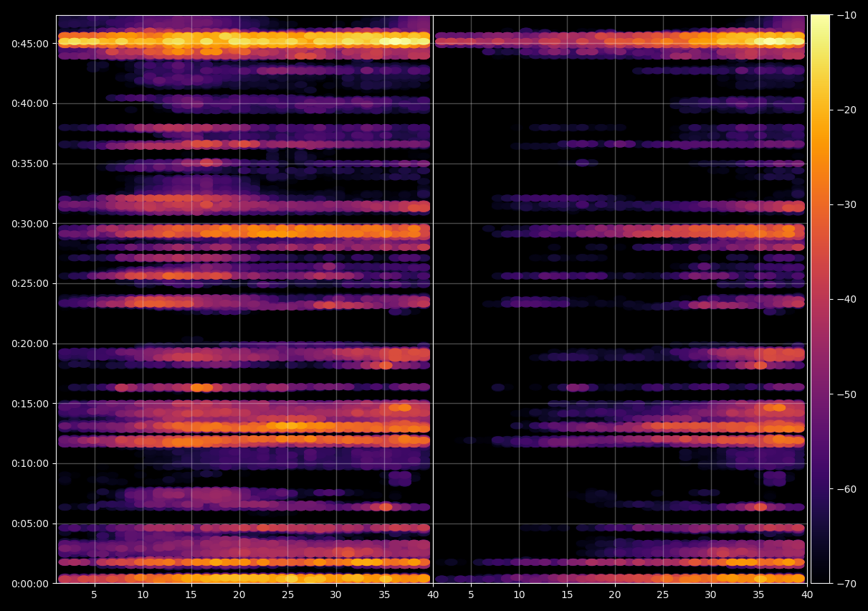The width and height of the screenshot is (868, 611).
Task: Click the right panel's x-axis label 10
Action: pos(519,595)
